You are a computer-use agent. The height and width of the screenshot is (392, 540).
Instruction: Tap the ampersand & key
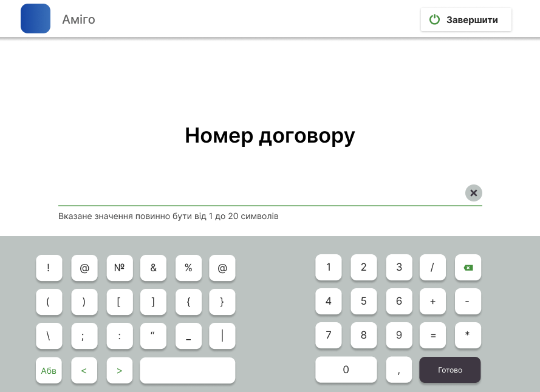click(x=153, y=268)
